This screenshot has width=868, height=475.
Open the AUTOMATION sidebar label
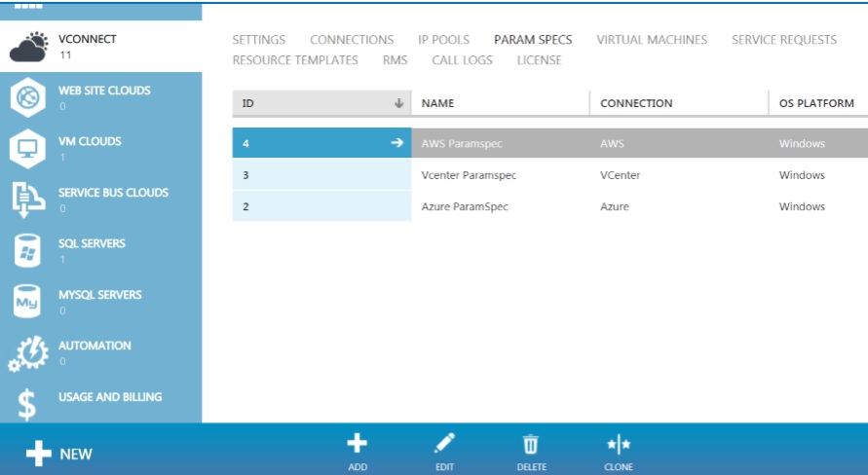[x=94, y=346]
